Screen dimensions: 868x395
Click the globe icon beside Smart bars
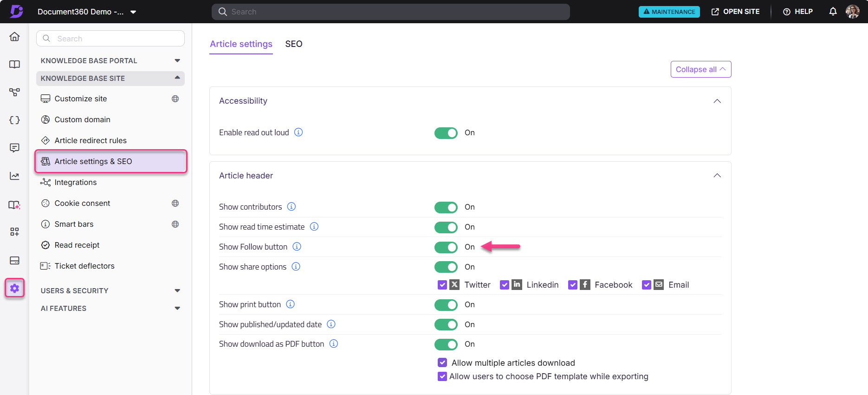tap(175, 224)
